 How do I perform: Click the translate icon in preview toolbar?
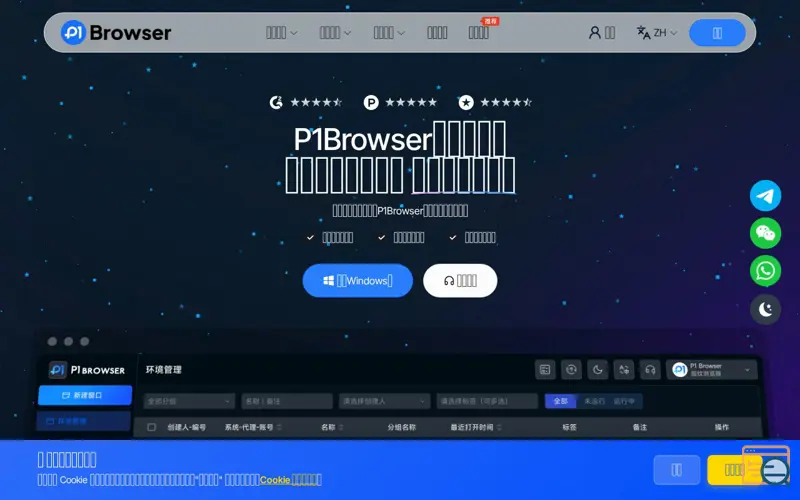click(624, 369)
